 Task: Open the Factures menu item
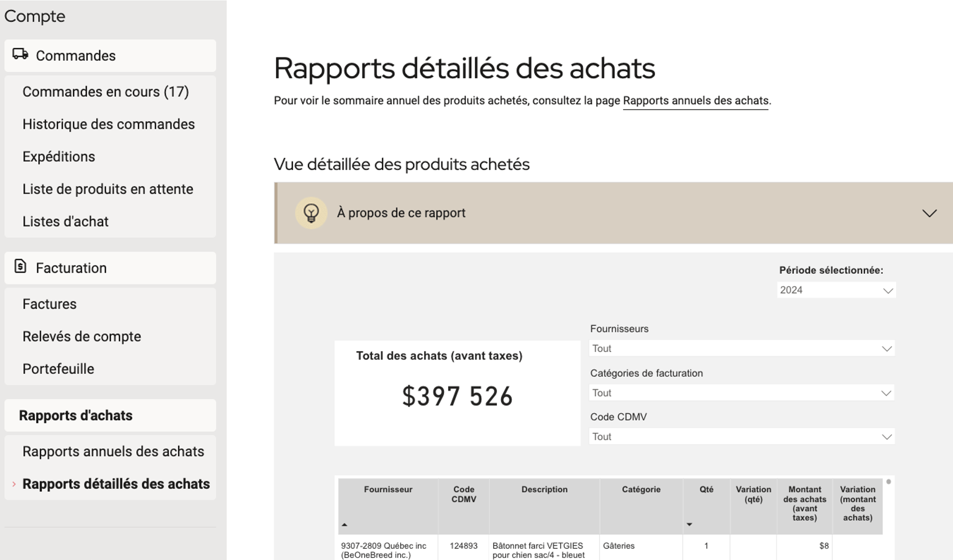point(49,304)
